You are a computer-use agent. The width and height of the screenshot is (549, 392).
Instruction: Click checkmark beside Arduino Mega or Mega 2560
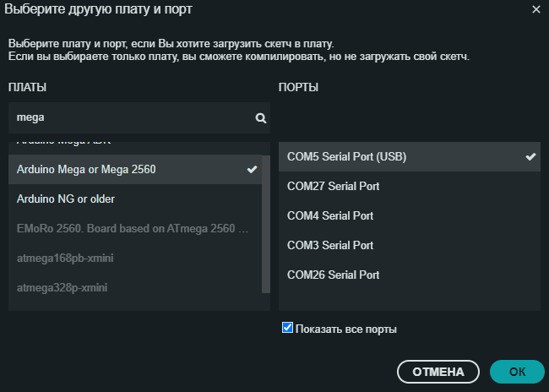(252, 169)
